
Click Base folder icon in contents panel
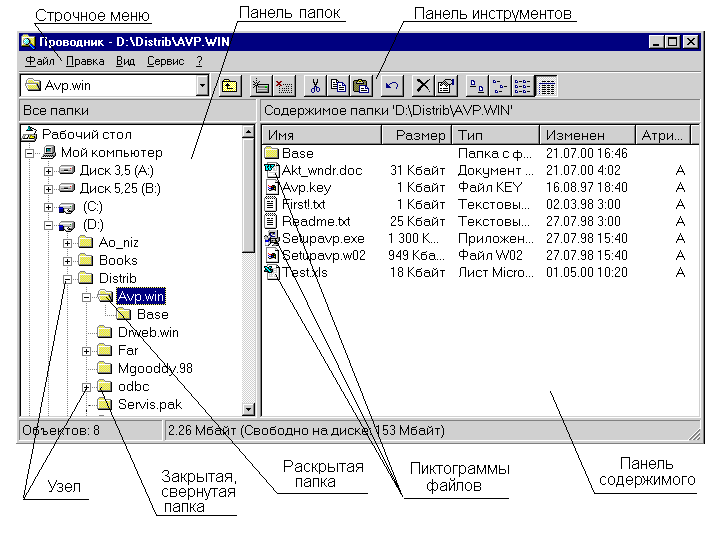click(x=272, y=153)
